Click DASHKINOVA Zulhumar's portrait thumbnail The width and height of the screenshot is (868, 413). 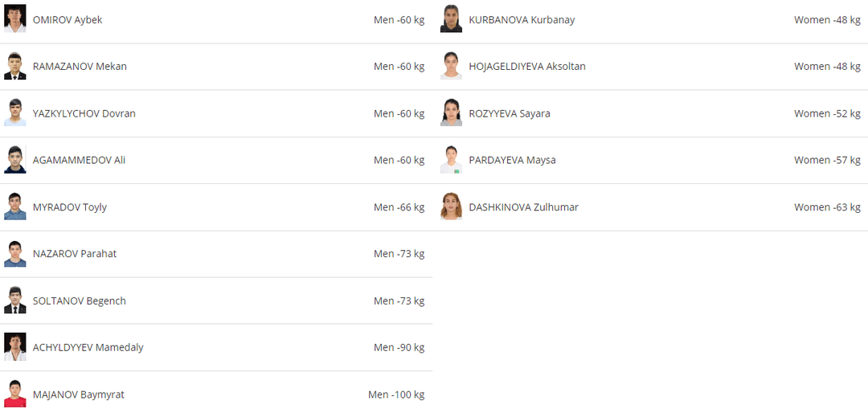tap(451, 206)
